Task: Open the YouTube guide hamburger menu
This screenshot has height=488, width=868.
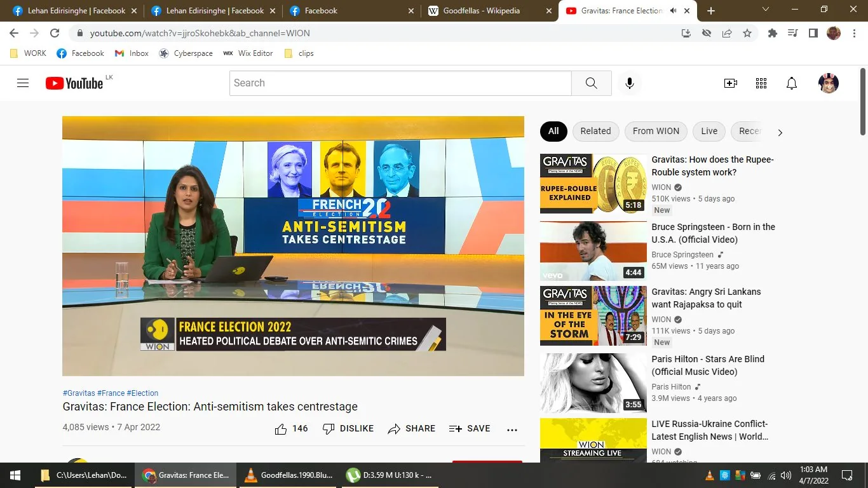Action: (x=23, y=83)
